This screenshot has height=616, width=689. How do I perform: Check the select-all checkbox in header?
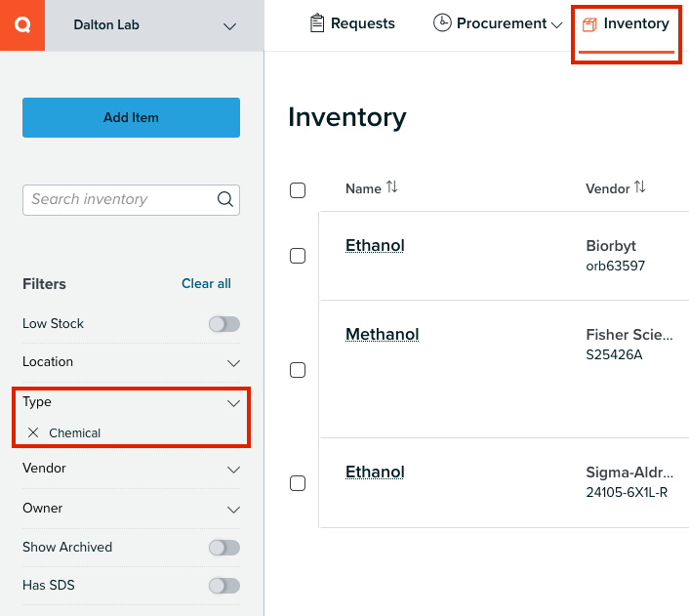tap(298, 190)
